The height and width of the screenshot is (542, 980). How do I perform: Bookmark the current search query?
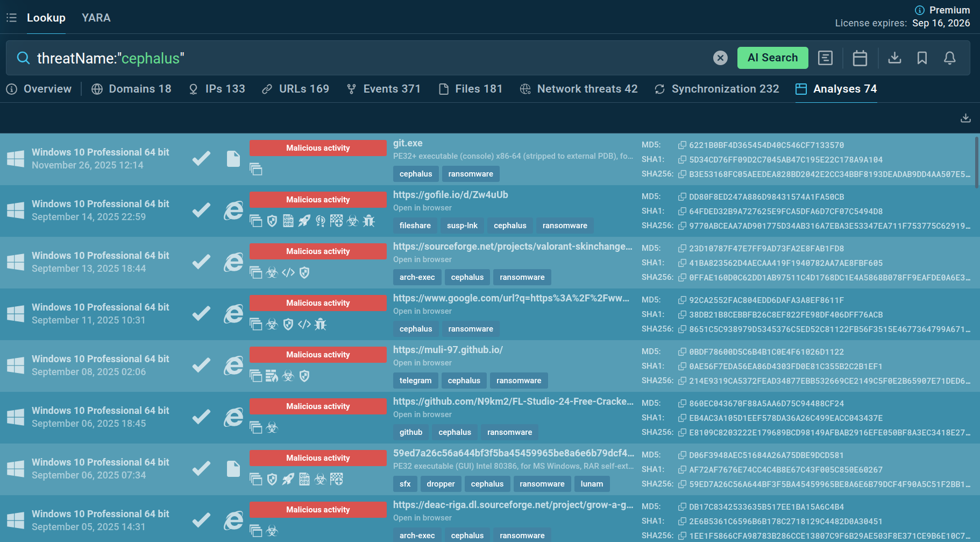922,58
